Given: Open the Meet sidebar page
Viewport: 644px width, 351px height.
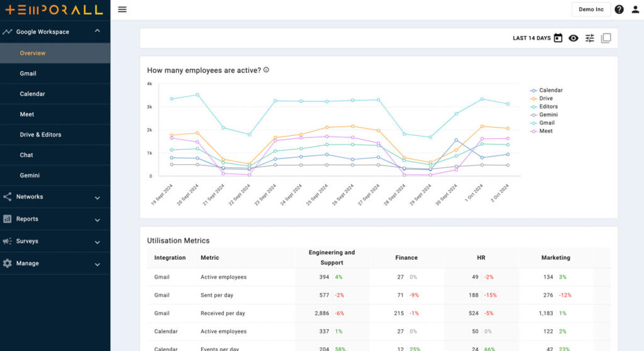Looking at the screenshot, I should click(x=55, y=114).
